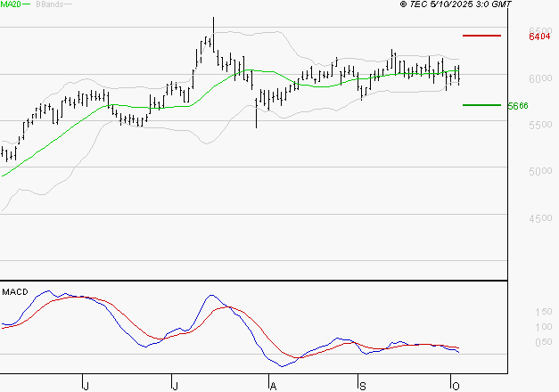
Task: Click the green MA20 legend line swatch
Action: [27, 4]
